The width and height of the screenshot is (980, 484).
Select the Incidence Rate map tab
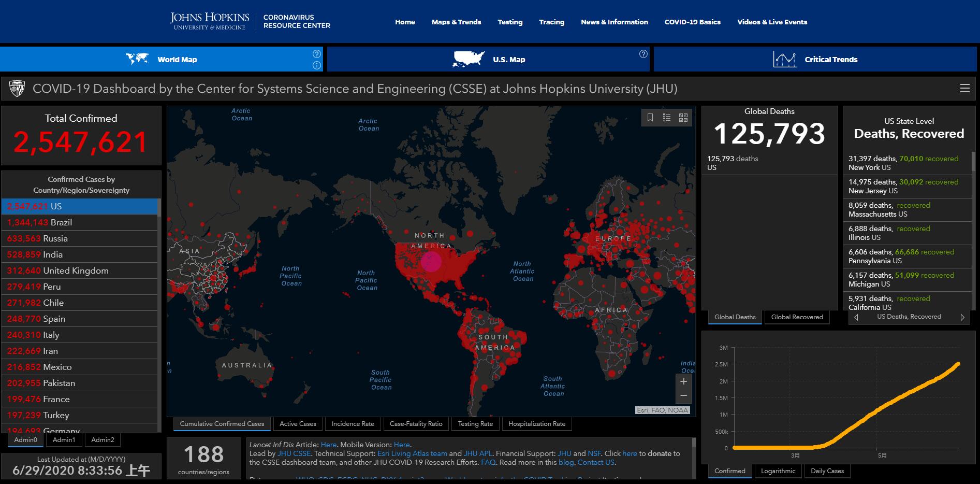pos(353,424)
